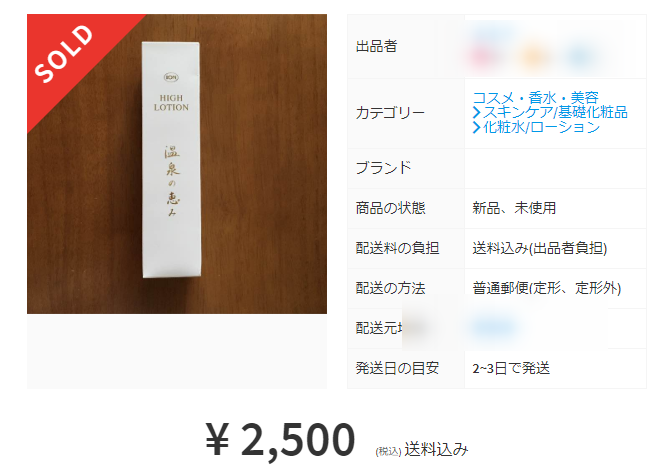Click the 温泉の恵み calligraphy on the package
Viewport: 657px width, 469px height.
coord(172,181)
